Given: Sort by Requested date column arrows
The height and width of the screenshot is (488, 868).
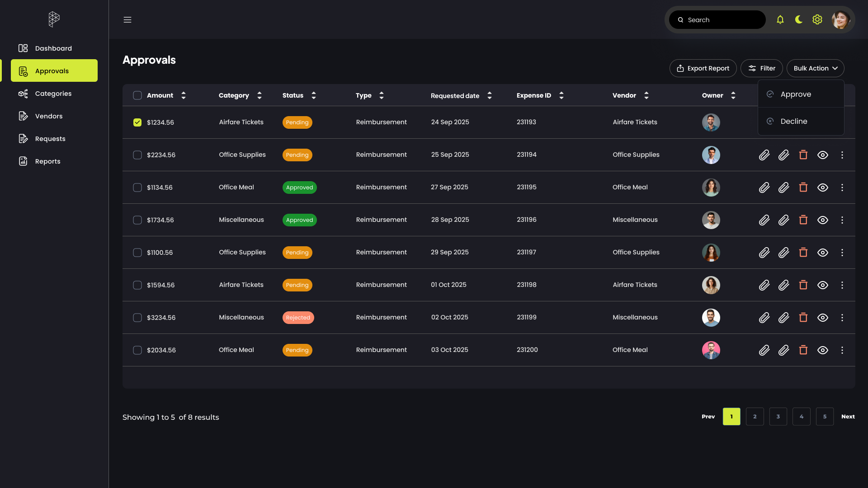Looking at the screenshot, I should click(x=489, y=95).
